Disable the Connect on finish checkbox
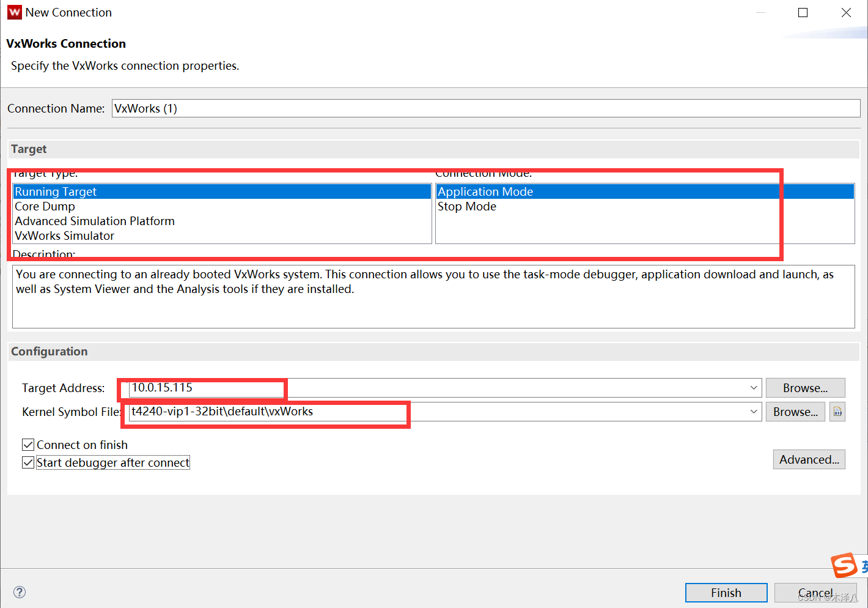The height and width of the screenshot is (608, 868). [x=28, y=445]
